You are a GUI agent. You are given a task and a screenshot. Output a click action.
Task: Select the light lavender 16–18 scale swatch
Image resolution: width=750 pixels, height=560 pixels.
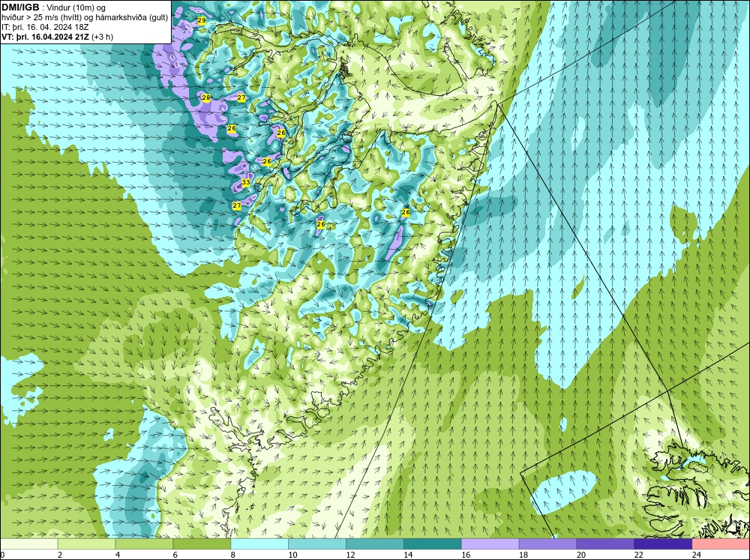[490, 544]
